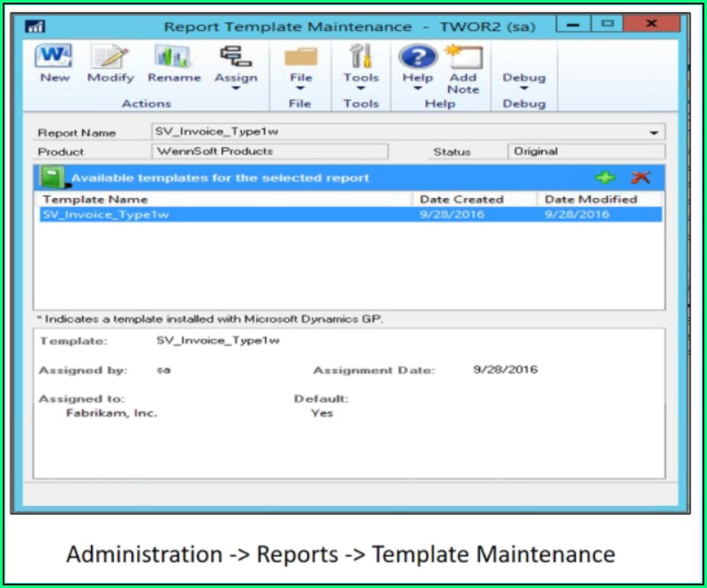Click the red X delete template icon
This screenshot has width=707, height=588.
[641, 177]
